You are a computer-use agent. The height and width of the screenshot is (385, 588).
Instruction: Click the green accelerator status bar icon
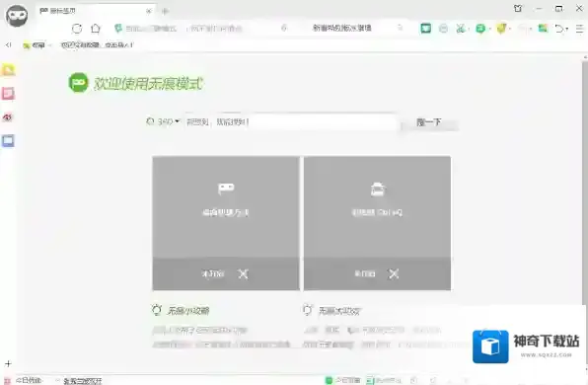click(329, 380)
